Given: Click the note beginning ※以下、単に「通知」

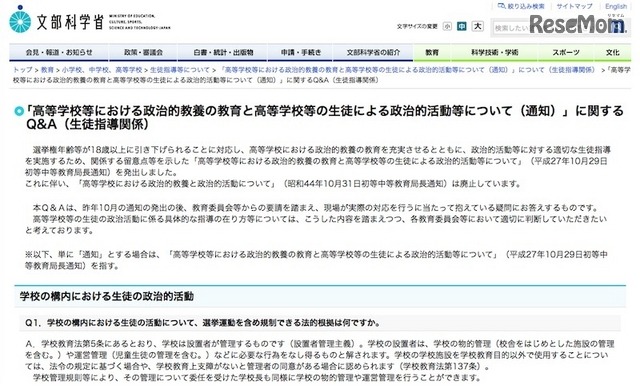Looking at the screenshot, I should tap(316, 260).
